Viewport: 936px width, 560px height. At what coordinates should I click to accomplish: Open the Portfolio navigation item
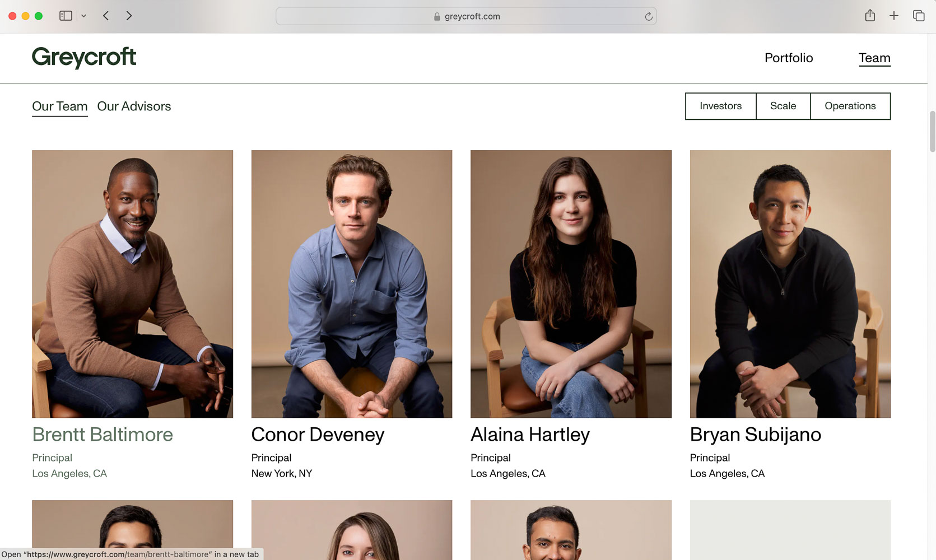point(789,58)
